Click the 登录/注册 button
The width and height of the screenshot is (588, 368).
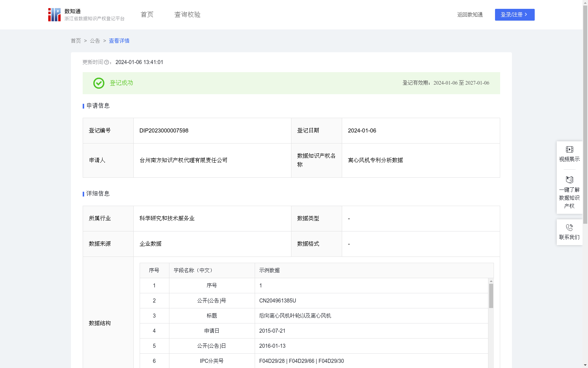click(514, 15)
